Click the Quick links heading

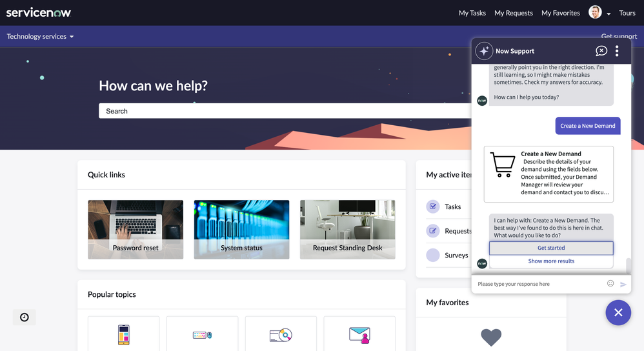click(106, 175)
